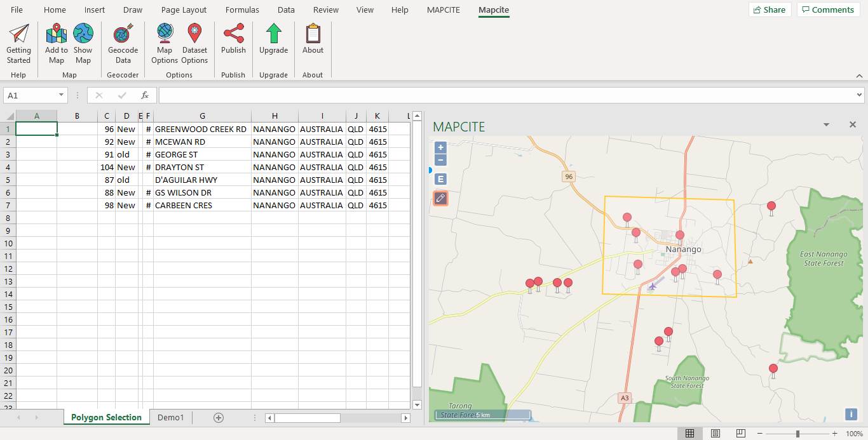Switch to the Formulas ribbon tab
The image size is (868, 440).
(242, 10)
